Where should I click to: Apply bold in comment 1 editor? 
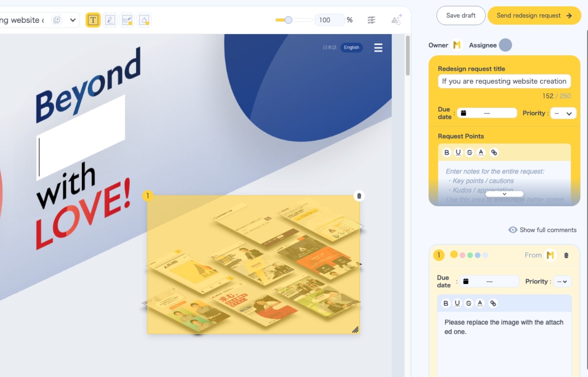pyautogui.click(x=446, y=303)
